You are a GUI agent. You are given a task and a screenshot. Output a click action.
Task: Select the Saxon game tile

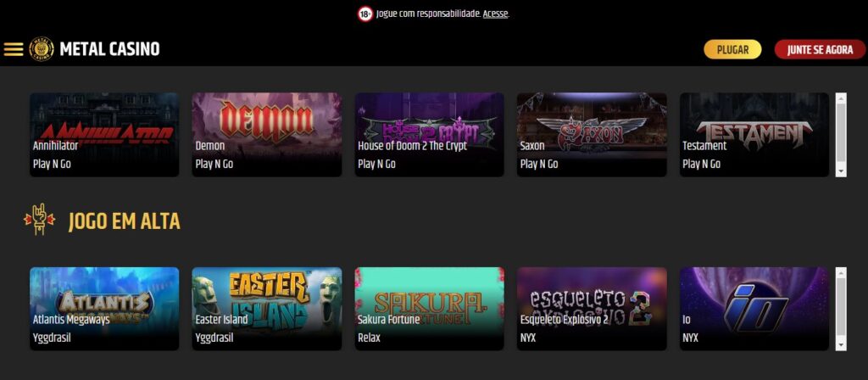[x=592, y=135]
